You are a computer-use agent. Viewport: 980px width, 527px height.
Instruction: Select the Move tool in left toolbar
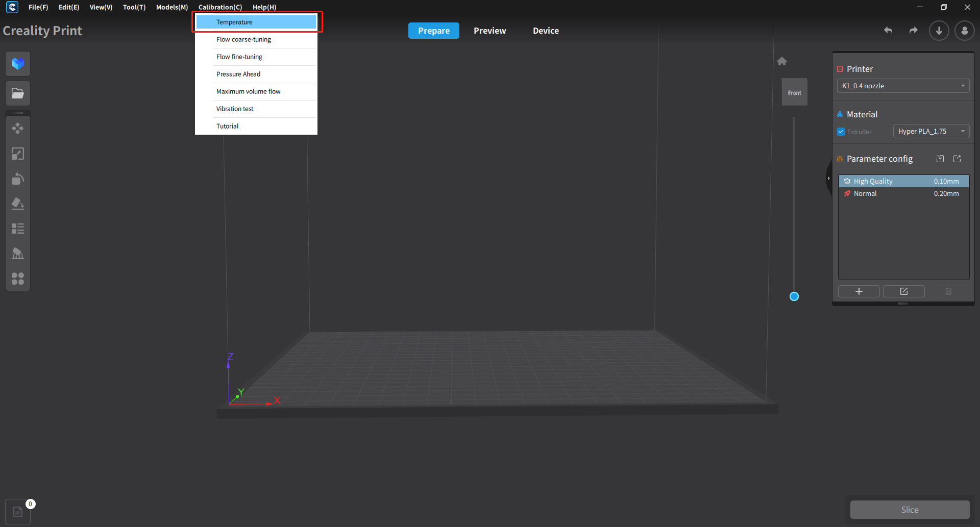pyautogui.click(x=18, y=128)
